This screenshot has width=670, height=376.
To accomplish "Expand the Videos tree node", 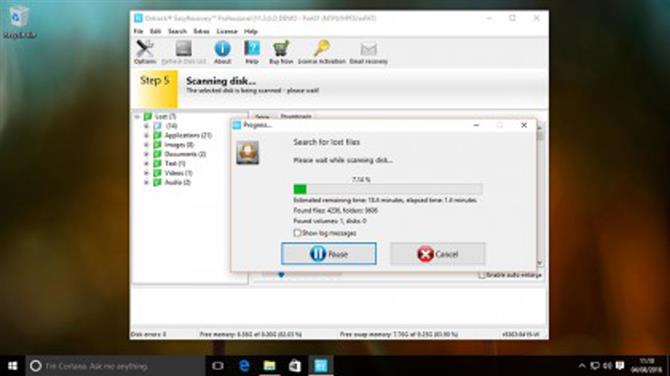I will [x=147, y=173].
